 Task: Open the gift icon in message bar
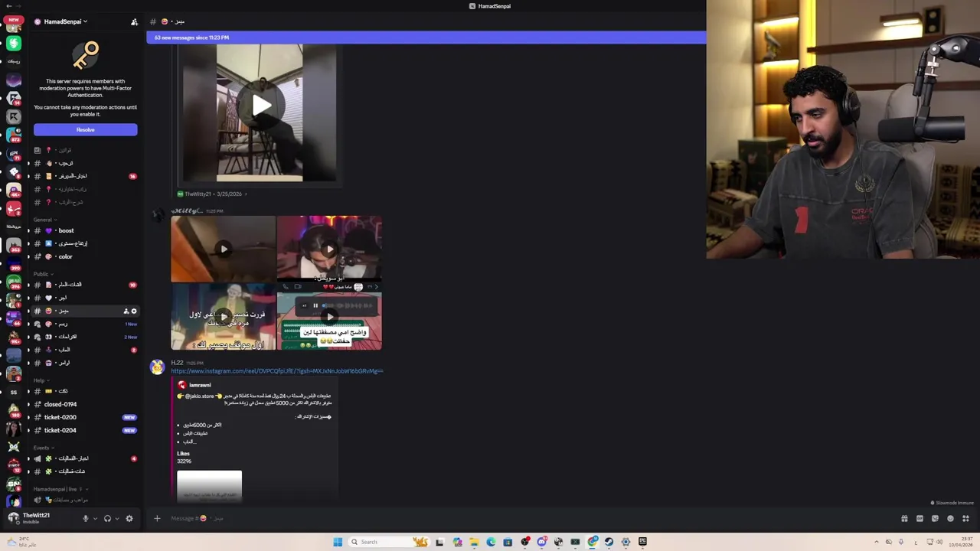coord(904,518)
